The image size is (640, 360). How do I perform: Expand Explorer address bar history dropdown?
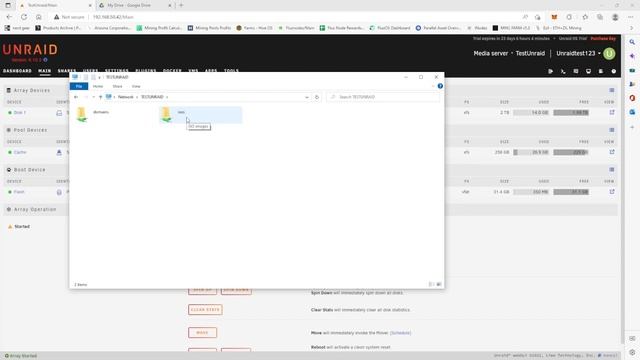tap(307, 97)
